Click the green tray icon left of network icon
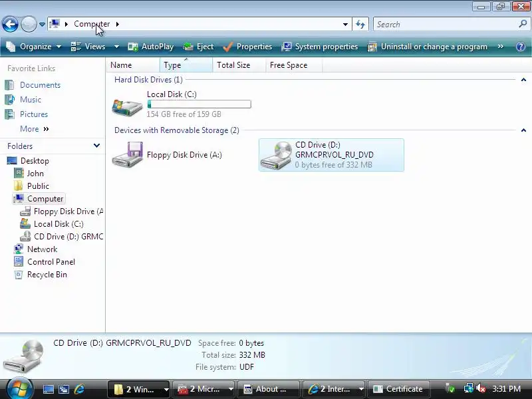 click(x=450, y=388)
